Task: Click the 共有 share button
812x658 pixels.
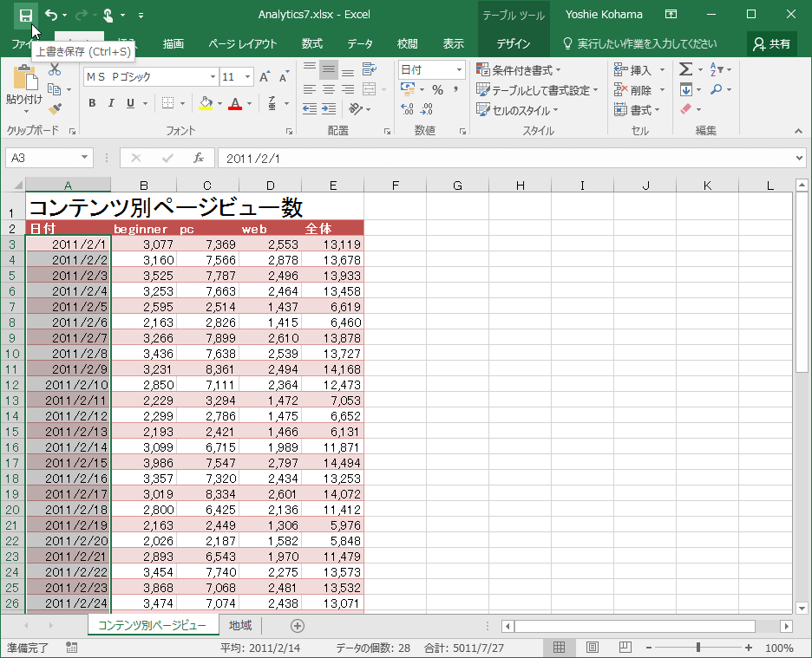Action: point(772,44)
